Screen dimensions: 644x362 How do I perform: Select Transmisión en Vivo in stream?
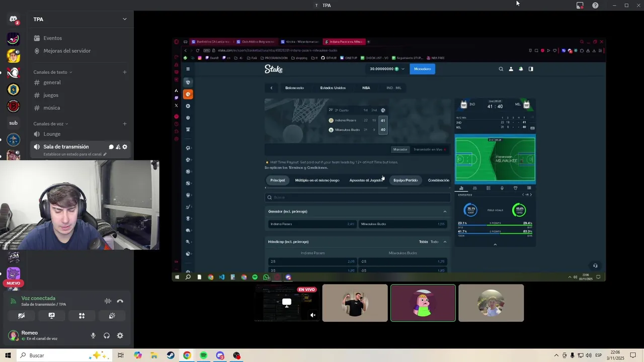[429, 149]
